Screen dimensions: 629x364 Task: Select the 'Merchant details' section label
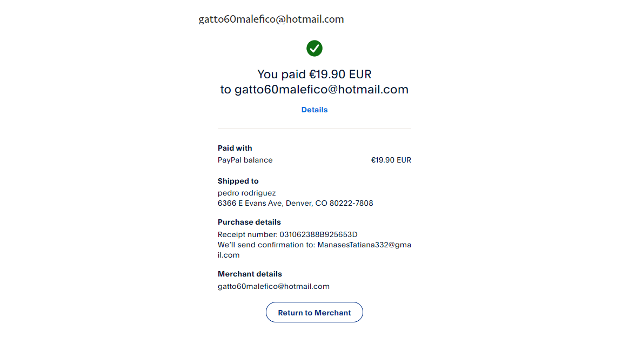(x=250, y=274)
